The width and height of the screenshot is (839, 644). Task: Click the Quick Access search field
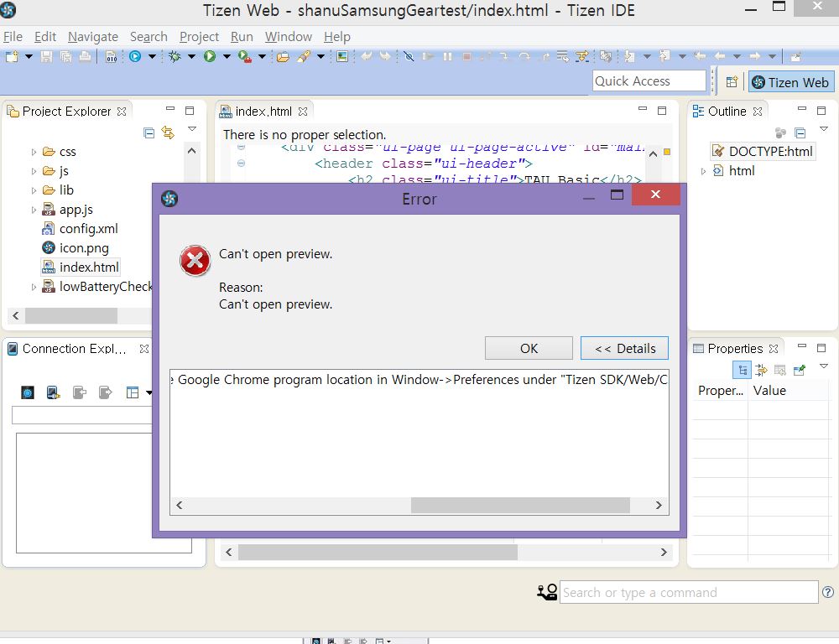[x=649, y=81]
